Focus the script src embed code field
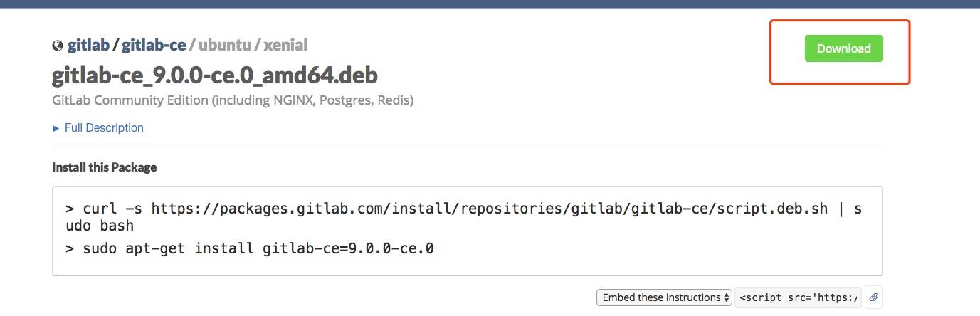The width and height of the screenshot is (980, 316). pos(799,297)
